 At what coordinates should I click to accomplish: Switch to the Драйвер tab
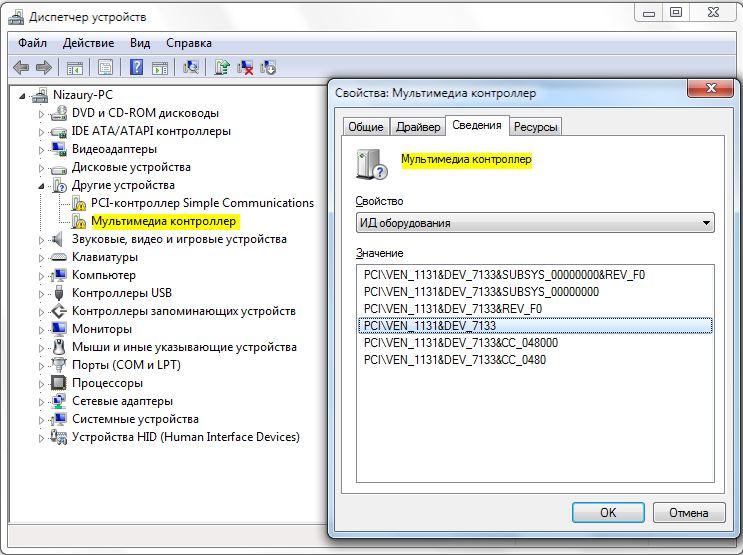pyautogui.click(x=417, y=127)
